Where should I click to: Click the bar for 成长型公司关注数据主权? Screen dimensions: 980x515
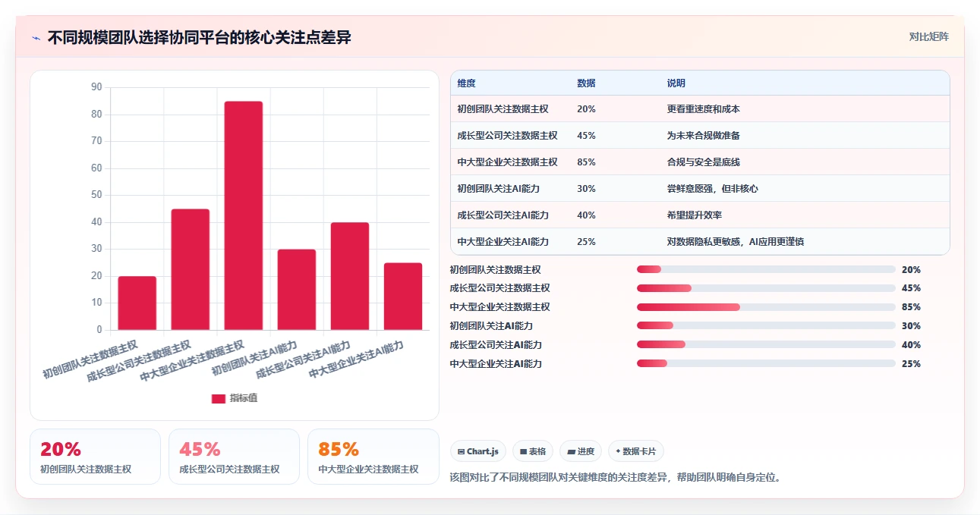point(190,269)
